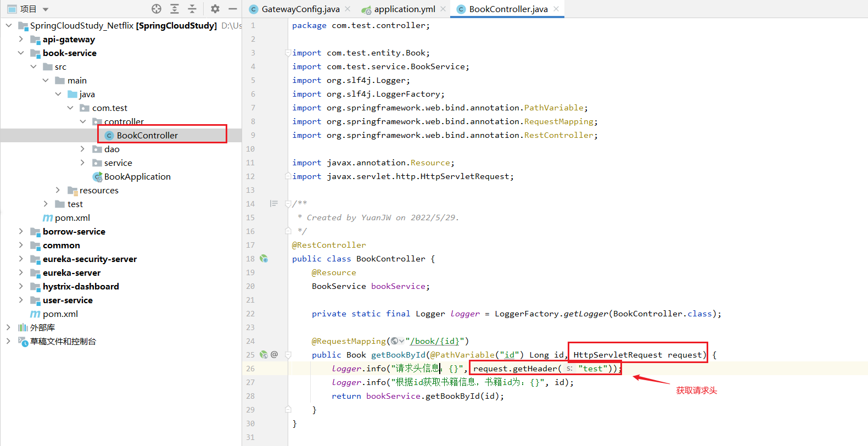Click the @Resource annotation on line 19

pyautogui.click(x=334, y=272)
